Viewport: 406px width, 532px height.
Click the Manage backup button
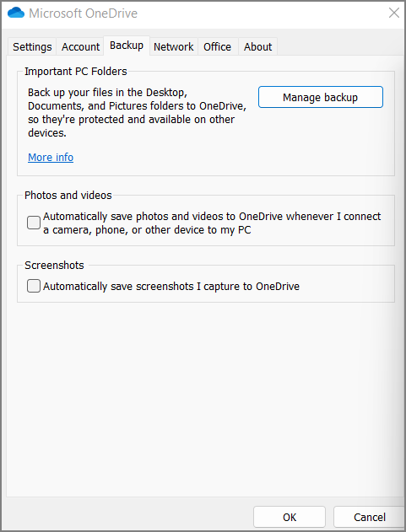pos(321,97)
